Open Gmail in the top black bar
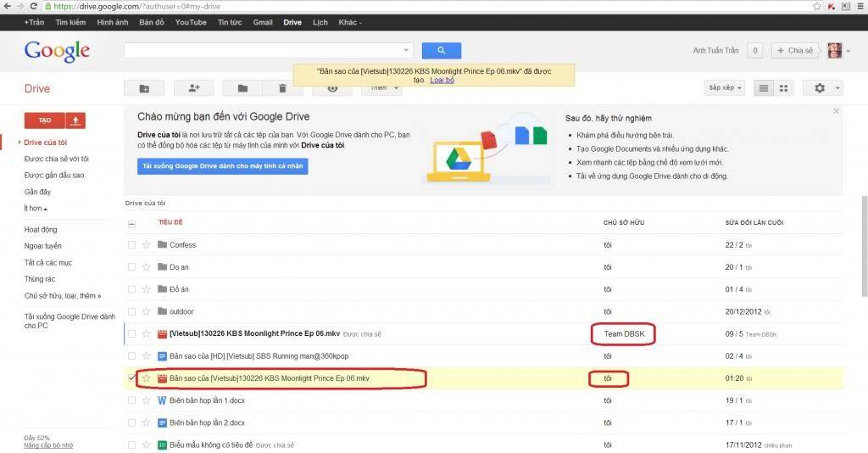This screenshot has height=453, width=868. click(263, 22)
